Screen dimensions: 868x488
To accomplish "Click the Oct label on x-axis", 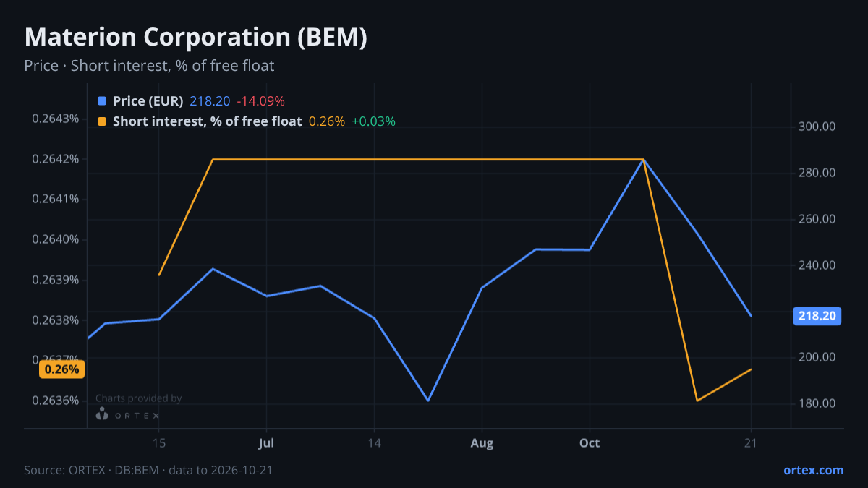I will (x=590, y=443).
